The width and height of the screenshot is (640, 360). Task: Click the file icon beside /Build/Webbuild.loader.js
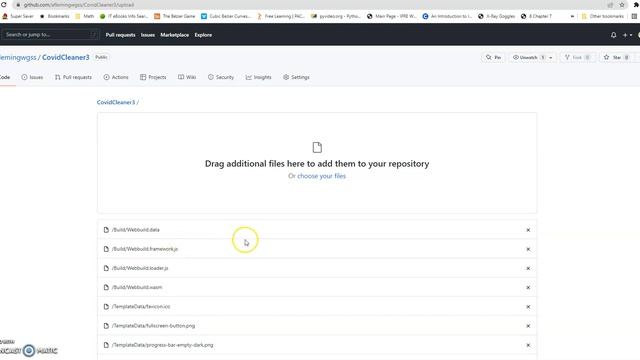[106, 268]
